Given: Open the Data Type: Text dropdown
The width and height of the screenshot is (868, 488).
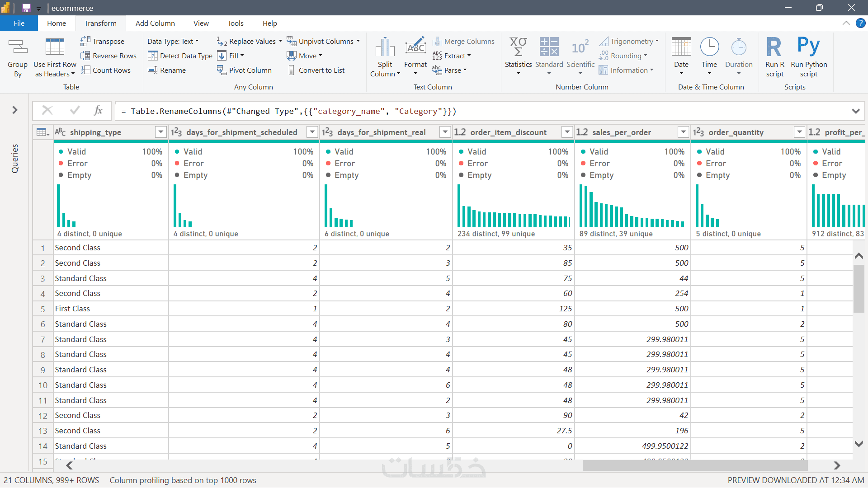Looking at the screenshot, I should pos(173,41).
